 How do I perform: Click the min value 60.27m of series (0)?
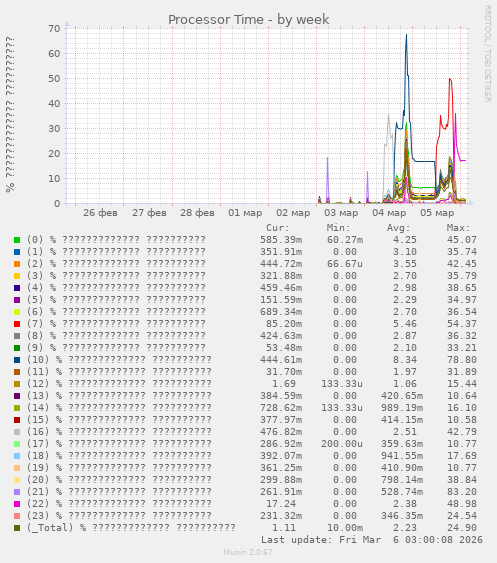point(345,240)
